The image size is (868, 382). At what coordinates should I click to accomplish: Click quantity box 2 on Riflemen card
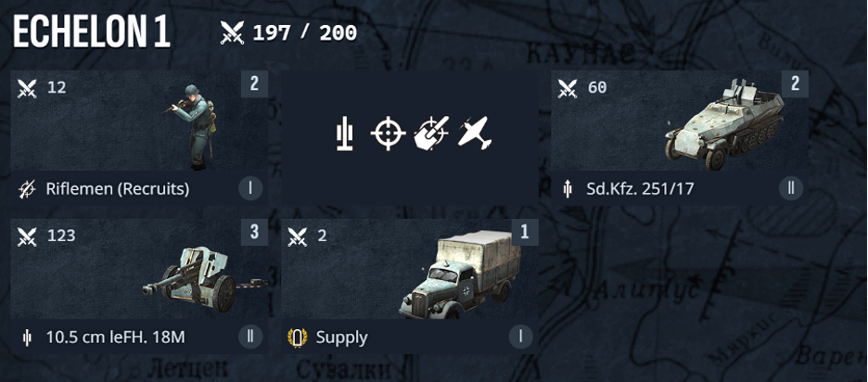pyautogui.click(x=254, y=83)
